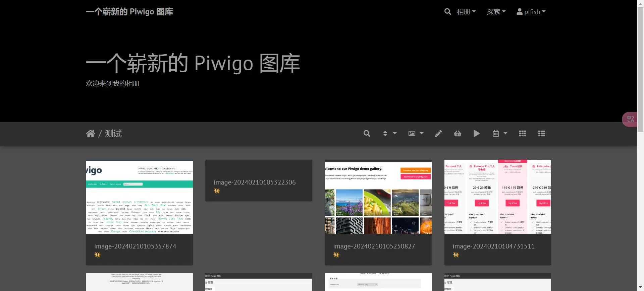Click new-photo star icon under image-20240210104731511
The image size is (644, 291).
click(x=456, y=255)
